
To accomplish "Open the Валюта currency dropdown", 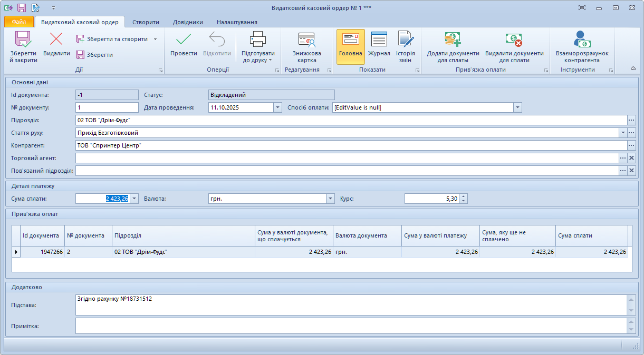I will click(330, 199).
